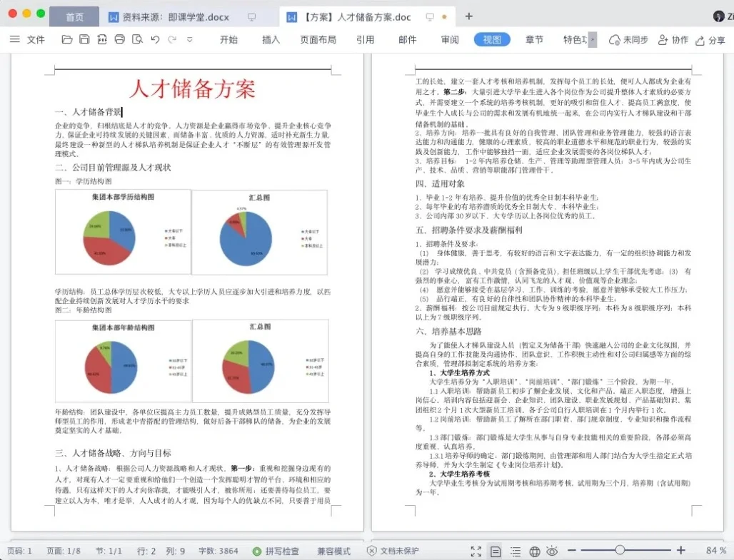Click zoom out minus button
Viewport: 734px width, 560px height.
tap(572, 550)
